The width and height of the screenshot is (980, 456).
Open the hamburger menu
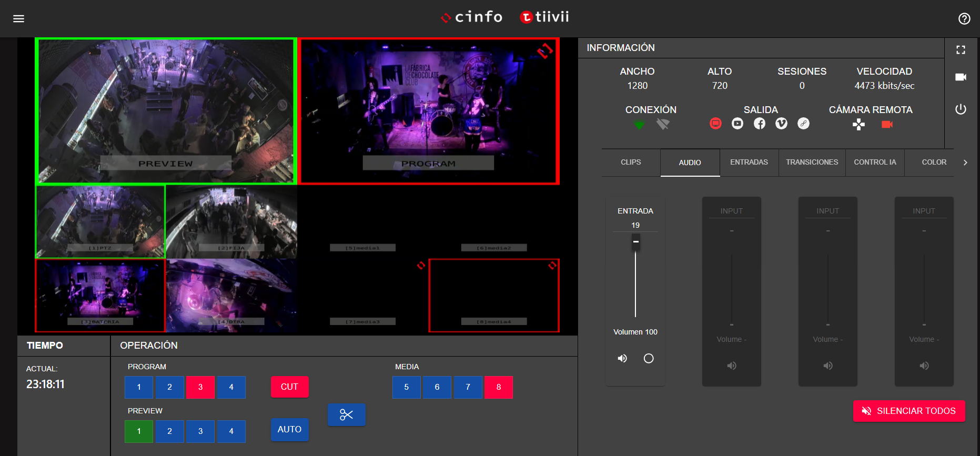[x=18, y=19]
